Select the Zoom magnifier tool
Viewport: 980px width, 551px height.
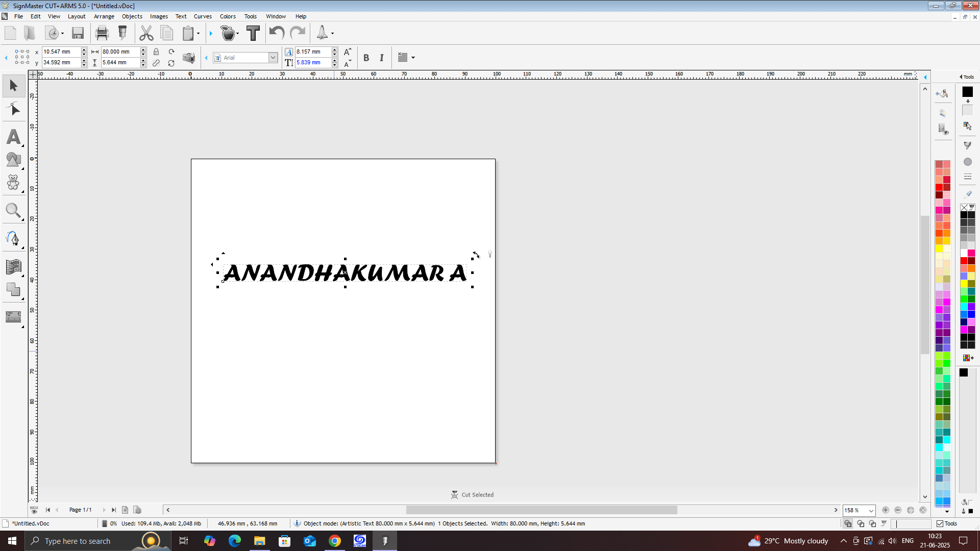pyautogui.click(x=13, y=210)
